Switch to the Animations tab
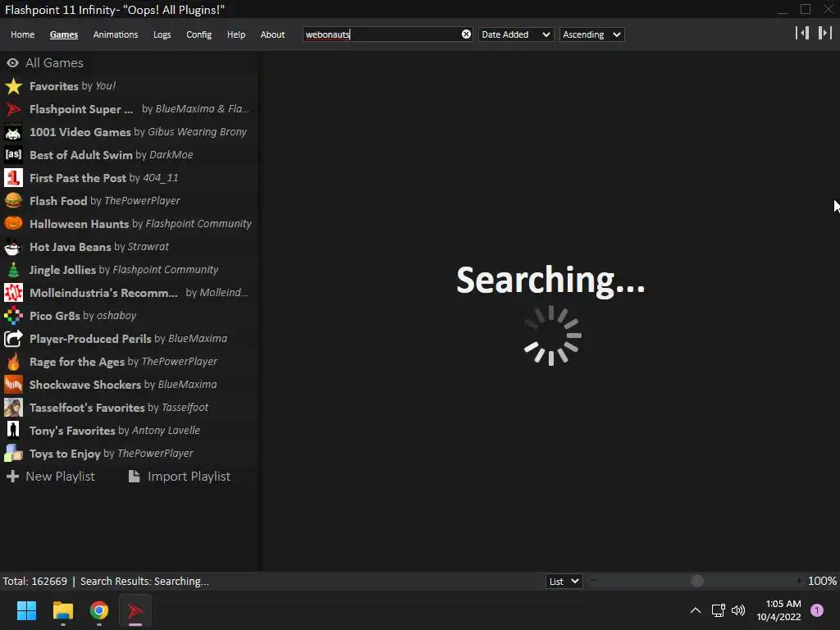Screen dimensions: 840x630 point(115,34)
